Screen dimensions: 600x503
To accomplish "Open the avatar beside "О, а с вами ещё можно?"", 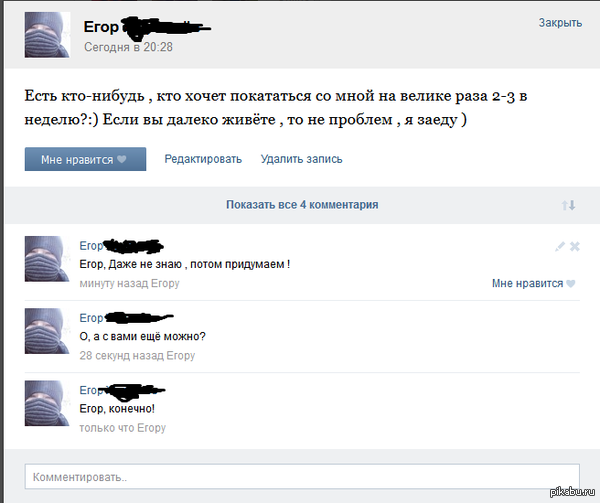I will pos(47,331).
